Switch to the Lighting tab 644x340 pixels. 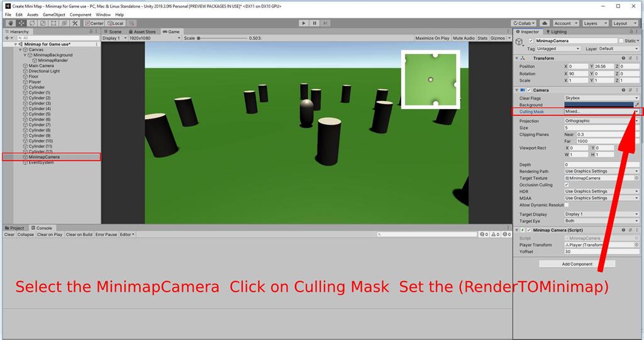[556, 31]
